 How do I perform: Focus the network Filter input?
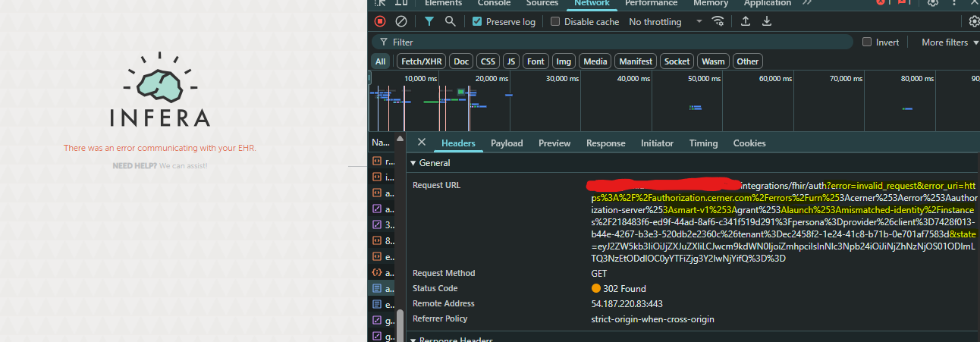(612, 42)
